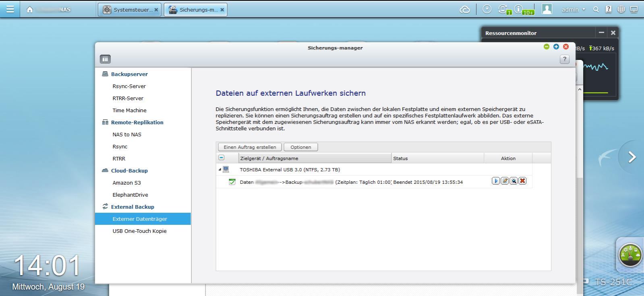Collapse all rows with table header minus
644x296 pixels.
[222, 158]
